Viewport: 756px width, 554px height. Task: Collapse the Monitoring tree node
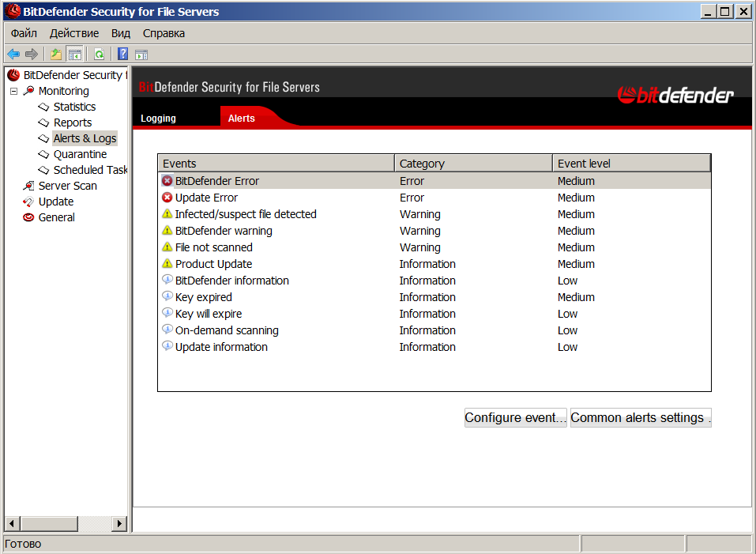[13, 91]
